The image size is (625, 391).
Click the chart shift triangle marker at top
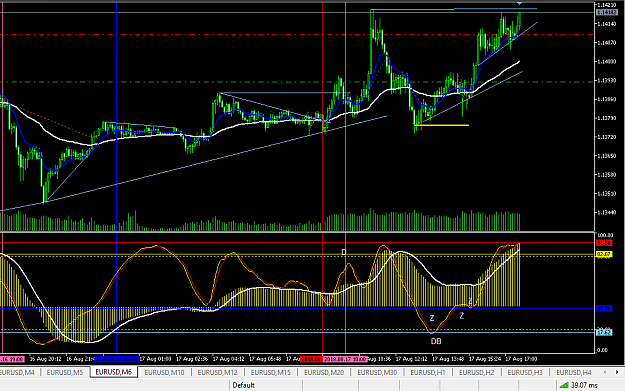pos(519,3)
